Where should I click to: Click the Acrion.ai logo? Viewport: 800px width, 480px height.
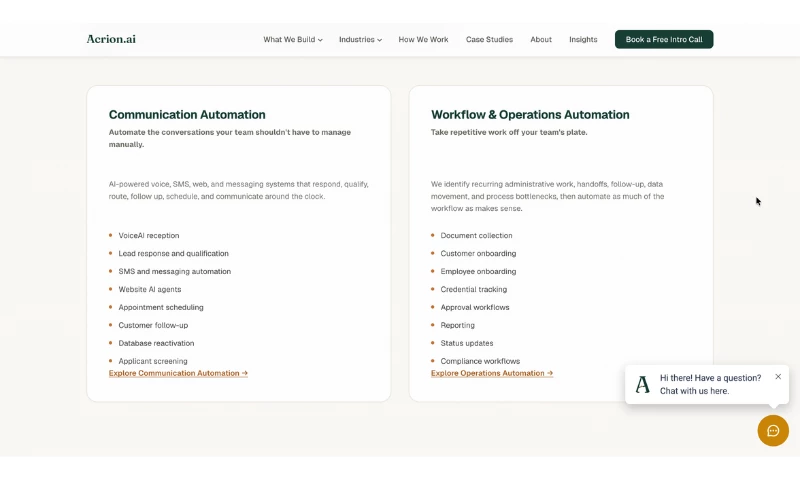pos(111,39)
